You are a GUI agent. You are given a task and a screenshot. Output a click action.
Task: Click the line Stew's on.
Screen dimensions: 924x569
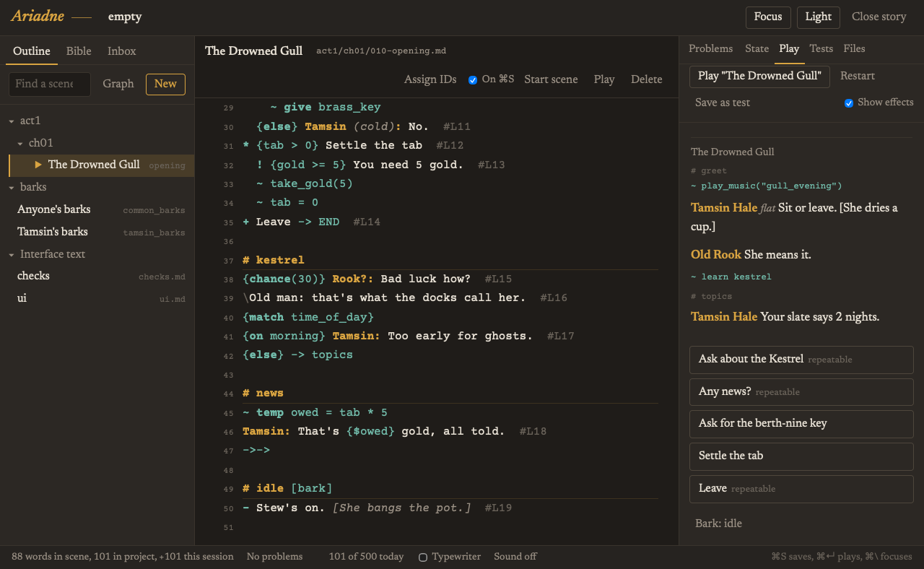[377, 508]
